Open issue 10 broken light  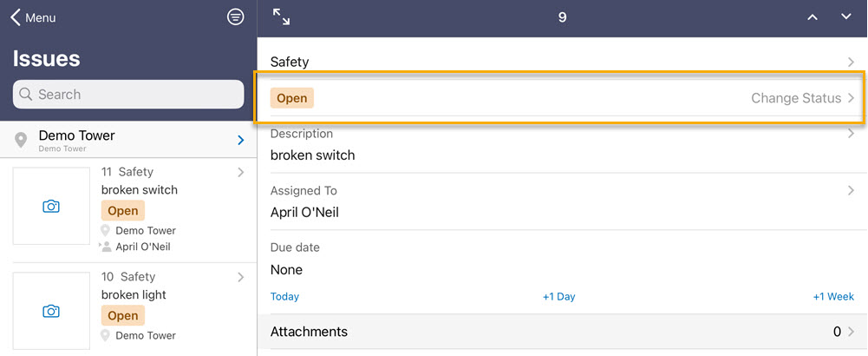(128, 310)
